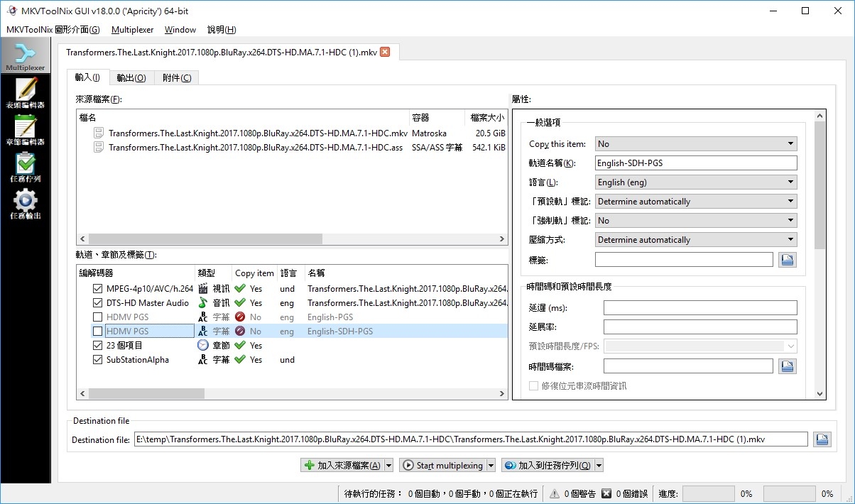Sort tracks by Copy item column header

pos(254,273)
